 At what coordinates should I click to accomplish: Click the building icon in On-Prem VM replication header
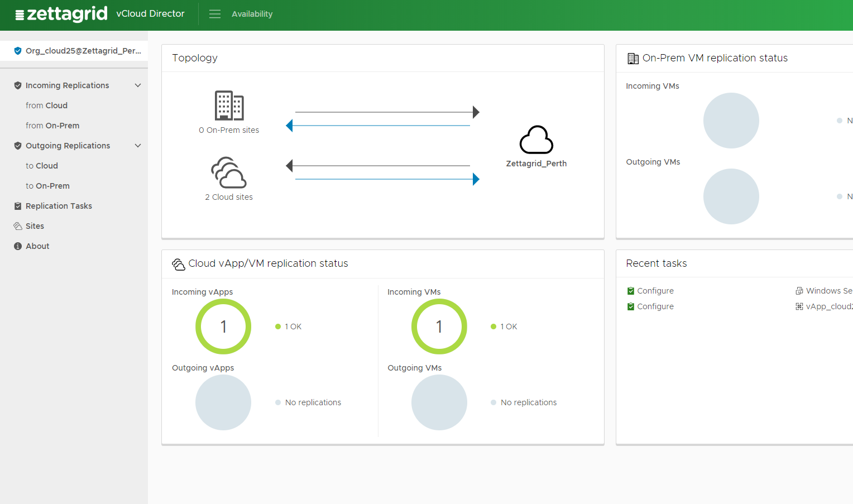point(633,57)
